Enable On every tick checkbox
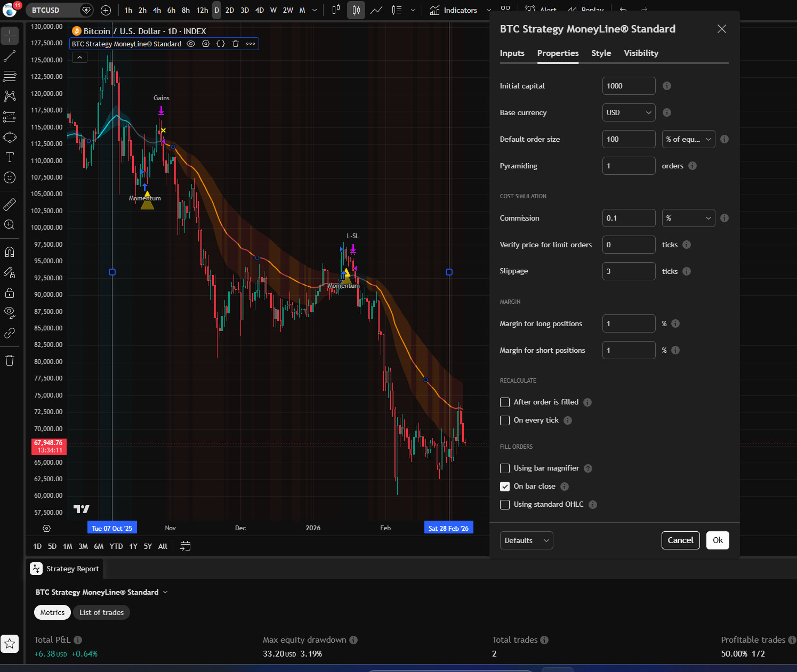 505,420
